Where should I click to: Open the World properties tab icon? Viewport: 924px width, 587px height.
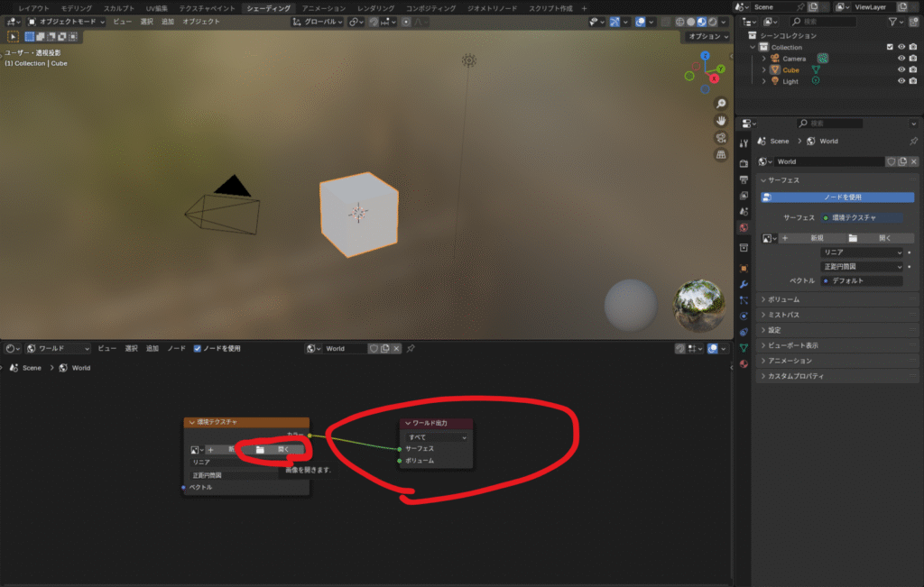click(x=744, y=227)
